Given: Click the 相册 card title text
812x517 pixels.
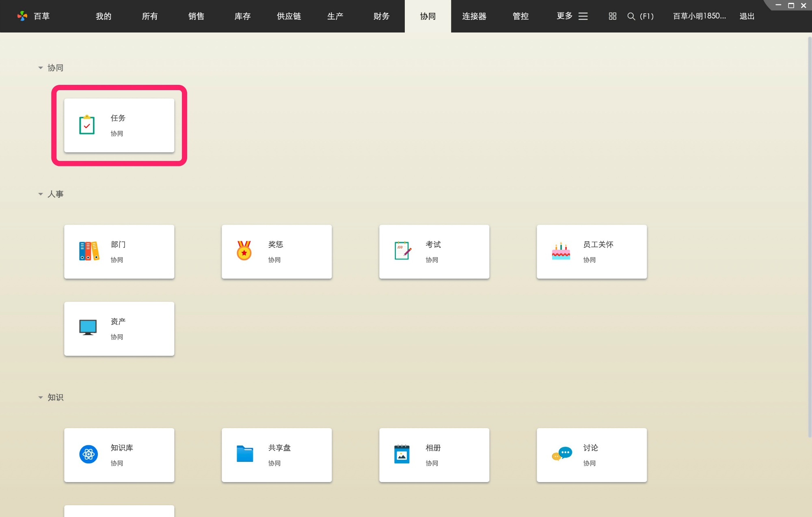Looking at the screenshot, I should tap(433, 448).
